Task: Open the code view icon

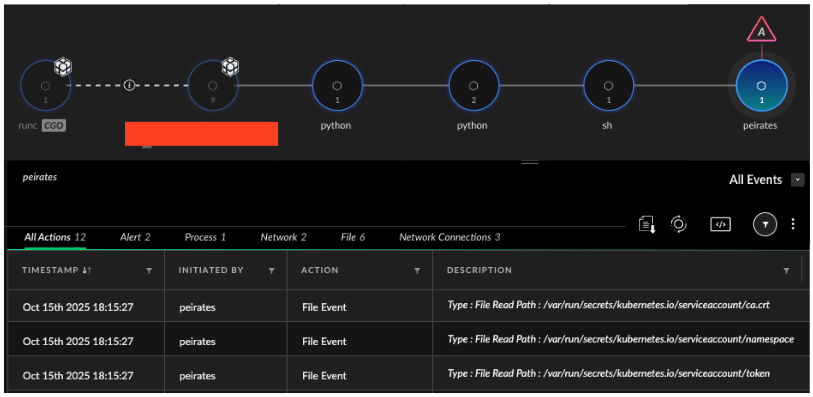Action: 721,224
